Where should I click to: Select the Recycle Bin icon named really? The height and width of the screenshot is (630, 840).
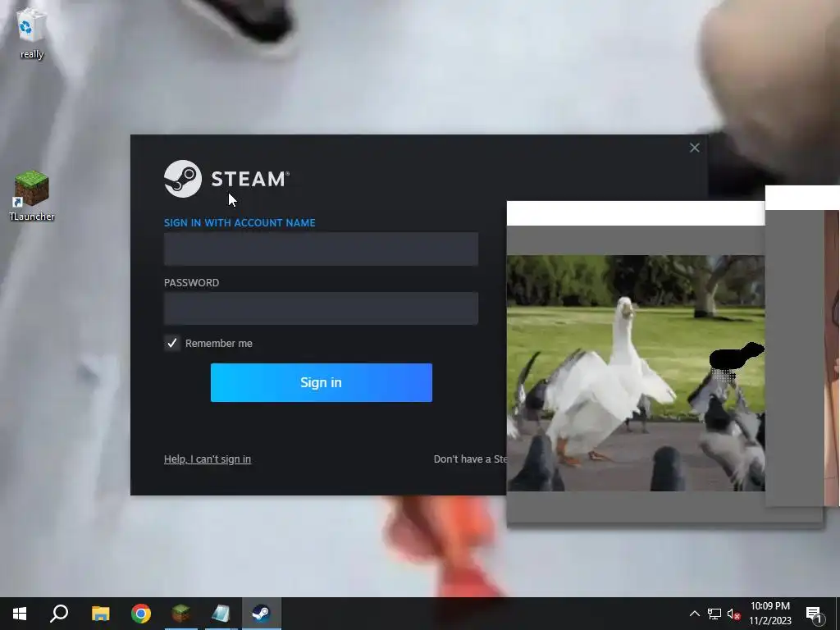click(31, 32)
